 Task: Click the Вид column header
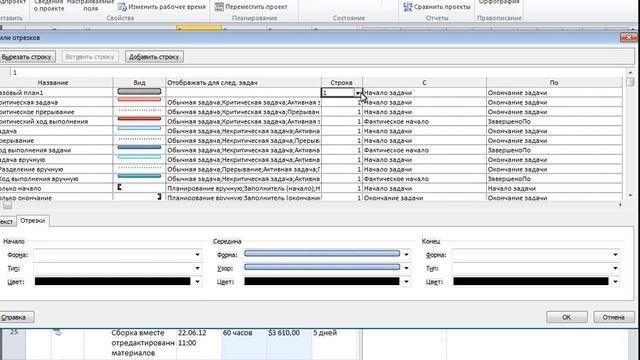pos(139,82)
